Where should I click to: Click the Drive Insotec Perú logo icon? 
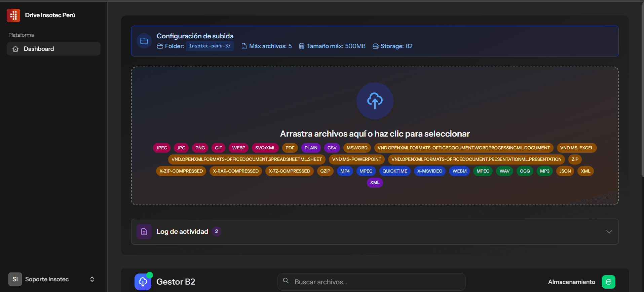pyautogui.click(x=13, y=15)
